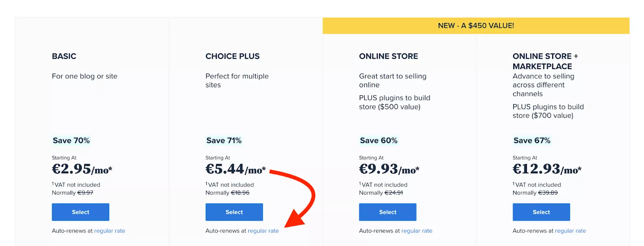Screen dimensions: 644x246
Task: Click the ONLINE STORE plan heading
Action: [388, 56]
